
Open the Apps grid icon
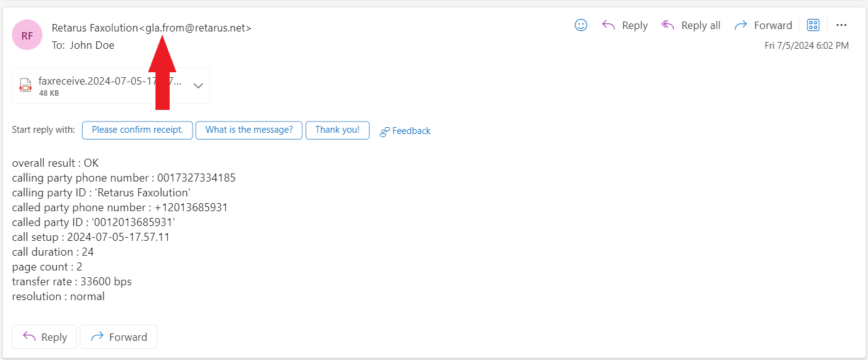click(813, 25)
